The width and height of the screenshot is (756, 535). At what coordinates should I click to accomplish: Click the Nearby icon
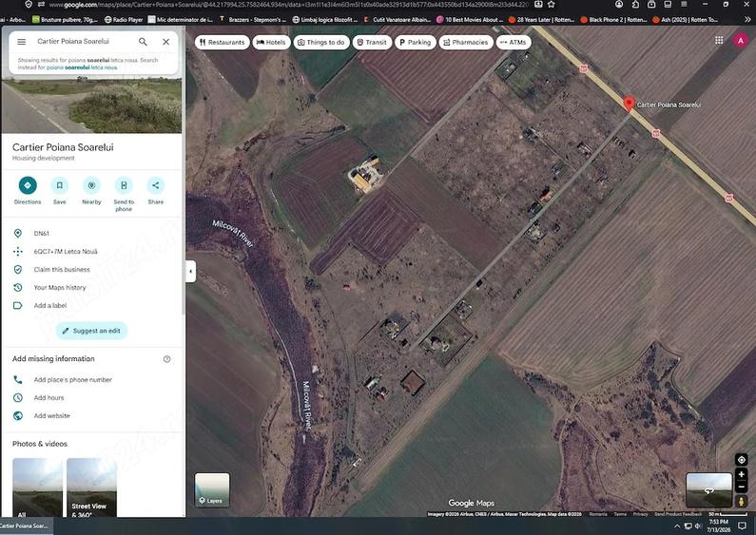click(91, 185)
